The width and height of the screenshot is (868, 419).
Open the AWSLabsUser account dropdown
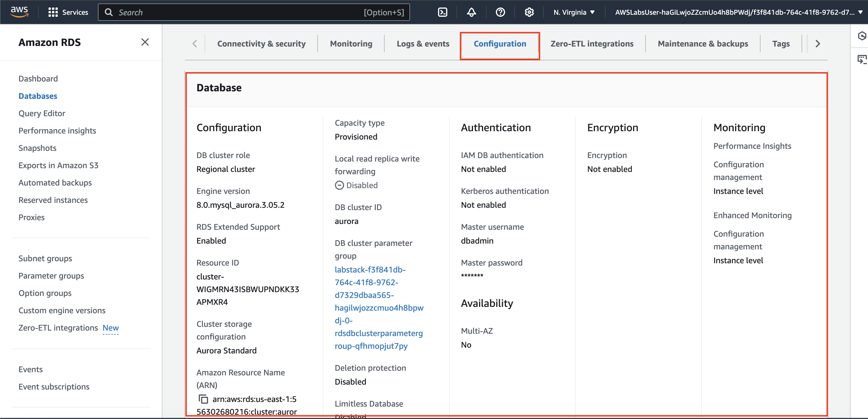pos(739,12)
